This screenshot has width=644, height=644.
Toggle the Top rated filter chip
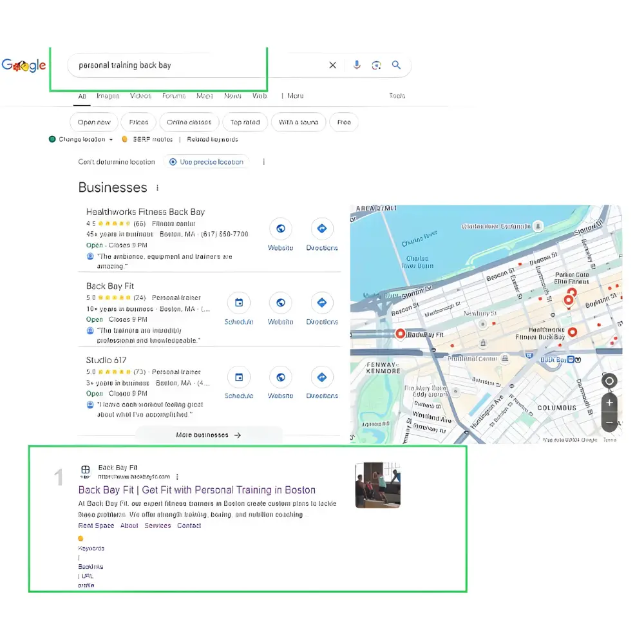[245, 122]
